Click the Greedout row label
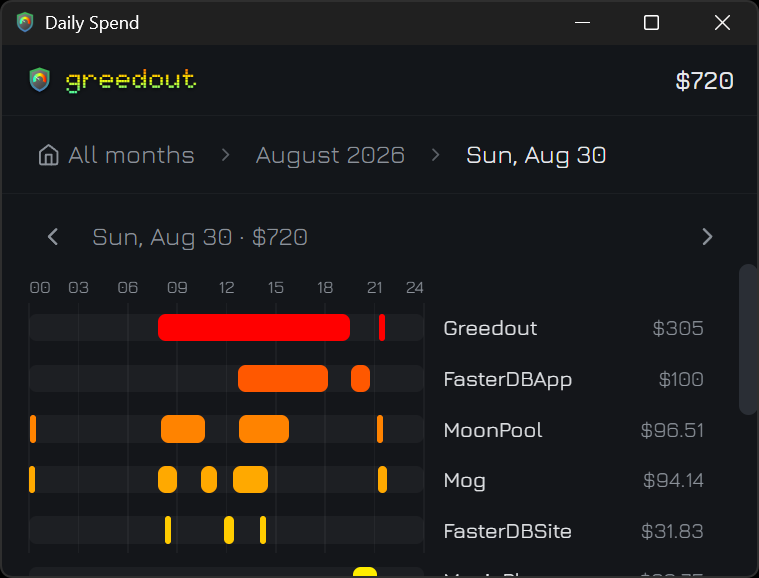Image resolution: width=759 pixels, height=578 pixels. click(490, 328)
